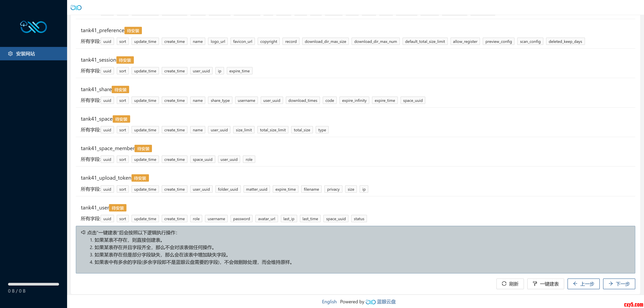
Task: Click the speaker icon in the notice box
Action: (x=83, y=232)
